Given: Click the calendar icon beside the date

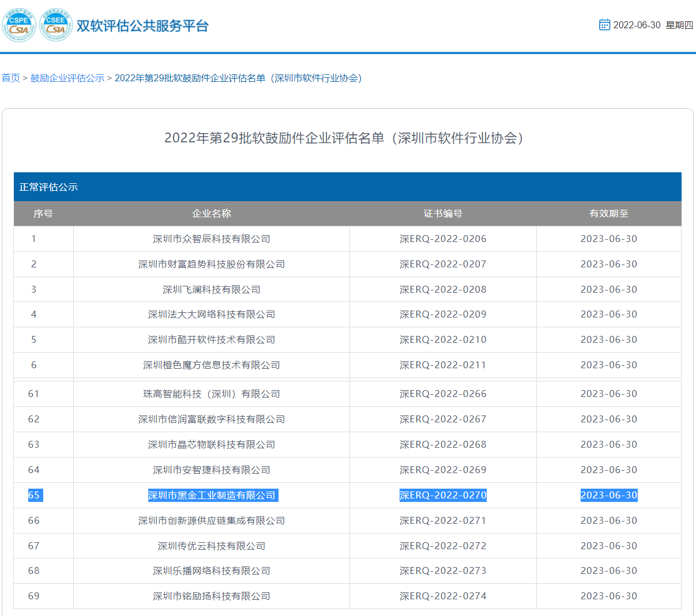Looking at the screenshot, I should pyautogui.click(x=604, y=25).
